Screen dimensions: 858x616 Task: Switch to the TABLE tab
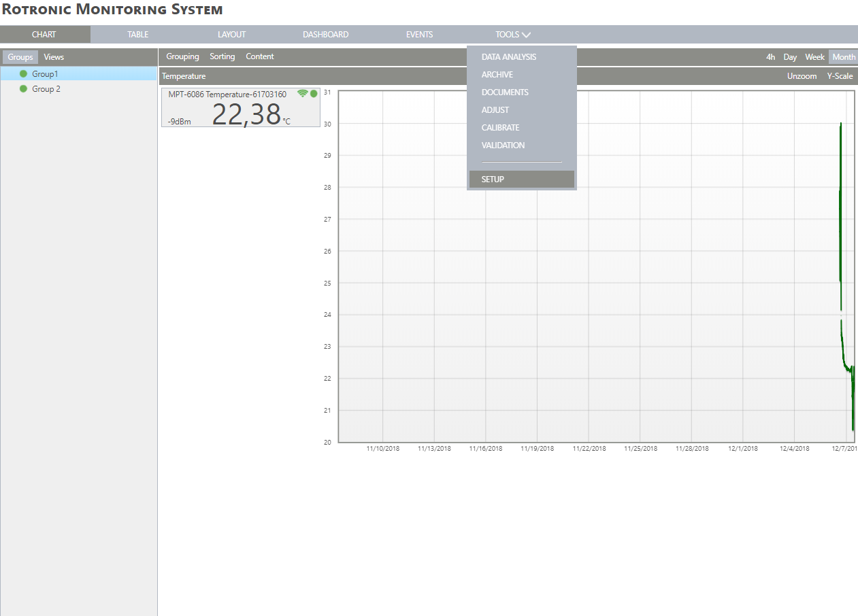point(137,35)
